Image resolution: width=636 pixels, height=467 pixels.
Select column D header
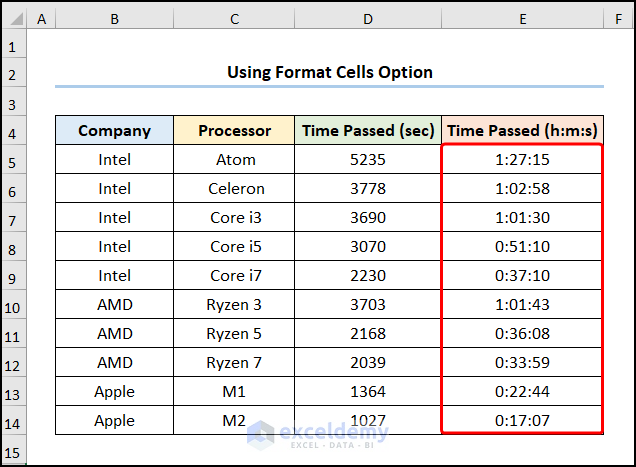pos(368,19)
